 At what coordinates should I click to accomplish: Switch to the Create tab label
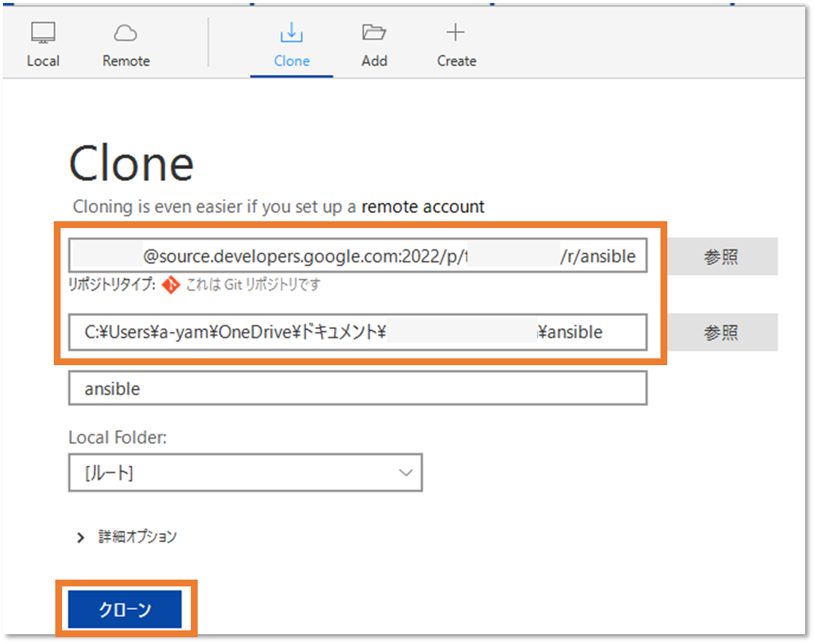(457, 61)
